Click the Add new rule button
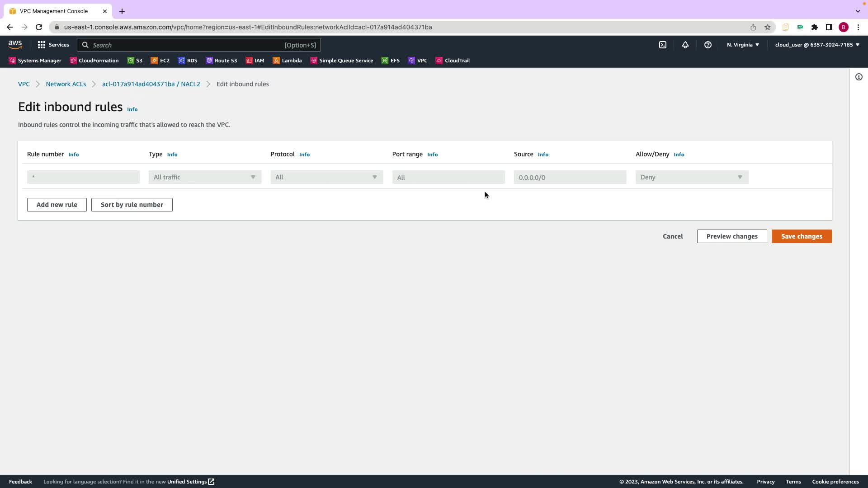868x488 pixels. coord(57,205)
